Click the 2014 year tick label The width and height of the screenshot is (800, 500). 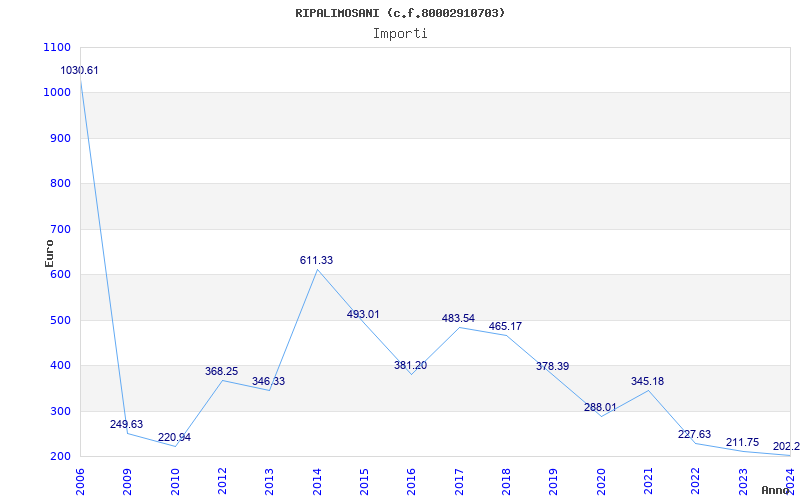tap(317, 480)
